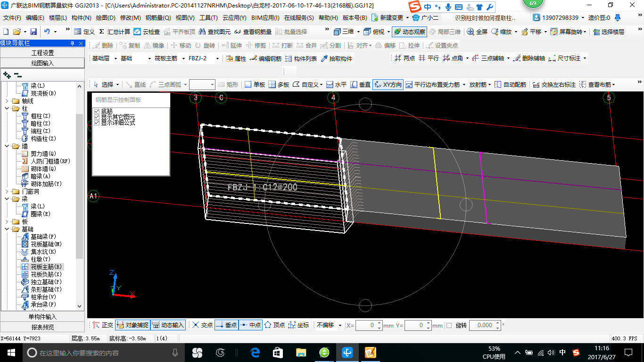Screen dimensions: 644x362
Task: Select 水平 horizontal rebar direction
Action: point(336,84)
